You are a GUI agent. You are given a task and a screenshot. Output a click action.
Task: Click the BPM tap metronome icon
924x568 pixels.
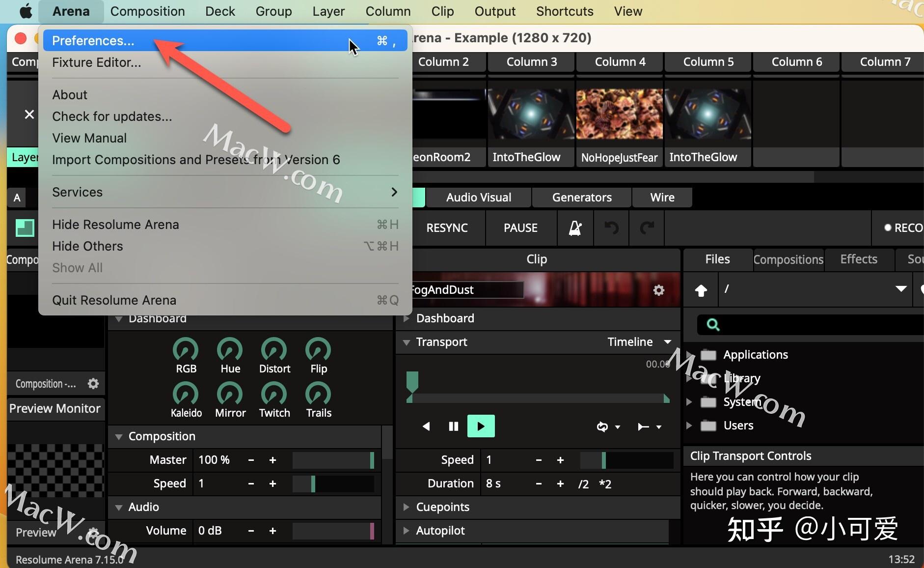click(574, 228)
